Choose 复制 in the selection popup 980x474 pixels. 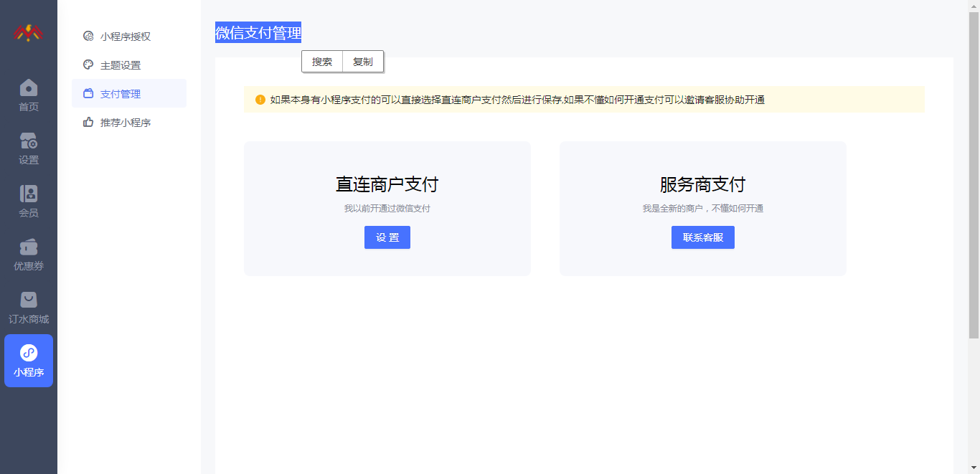[363, 62]
